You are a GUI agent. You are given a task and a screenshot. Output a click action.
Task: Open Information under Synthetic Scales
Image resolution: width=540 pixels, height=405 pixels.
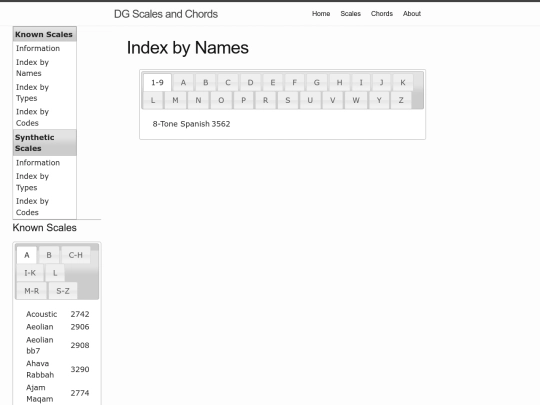(x=38, y=163)
